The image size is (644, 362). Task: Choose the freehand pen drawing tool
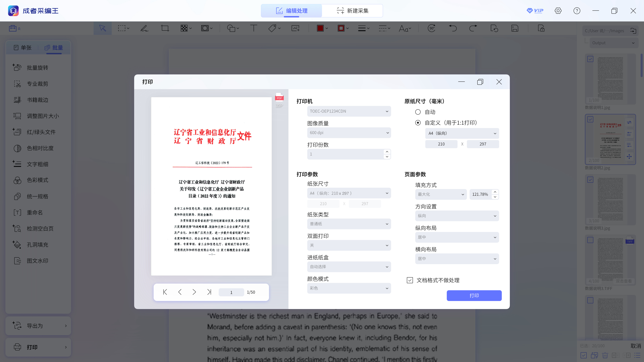point(144,28)
